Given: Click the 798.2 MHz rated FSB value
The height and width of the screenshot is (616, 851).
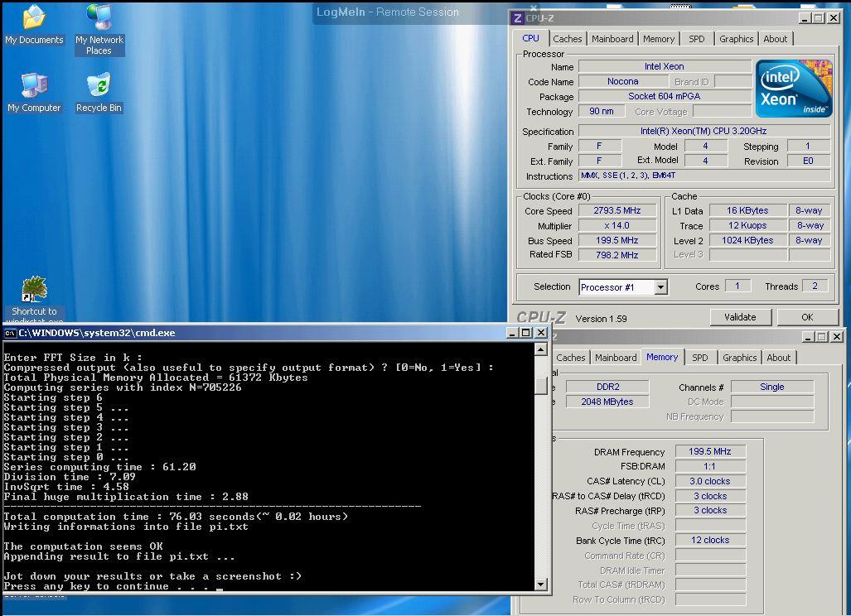Looking at the screenshot, I should click(617, 255).
